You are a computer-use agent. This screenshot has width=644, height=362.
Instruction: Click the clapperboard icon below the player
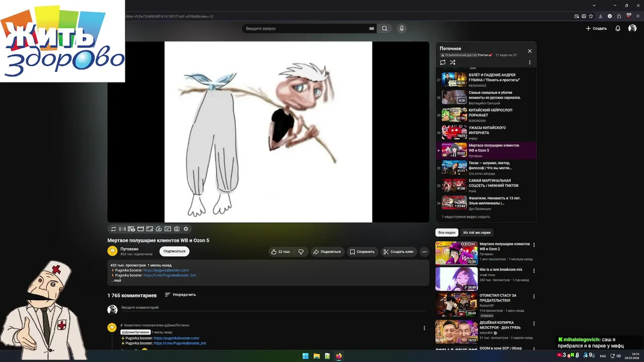[x=140, y=229]
